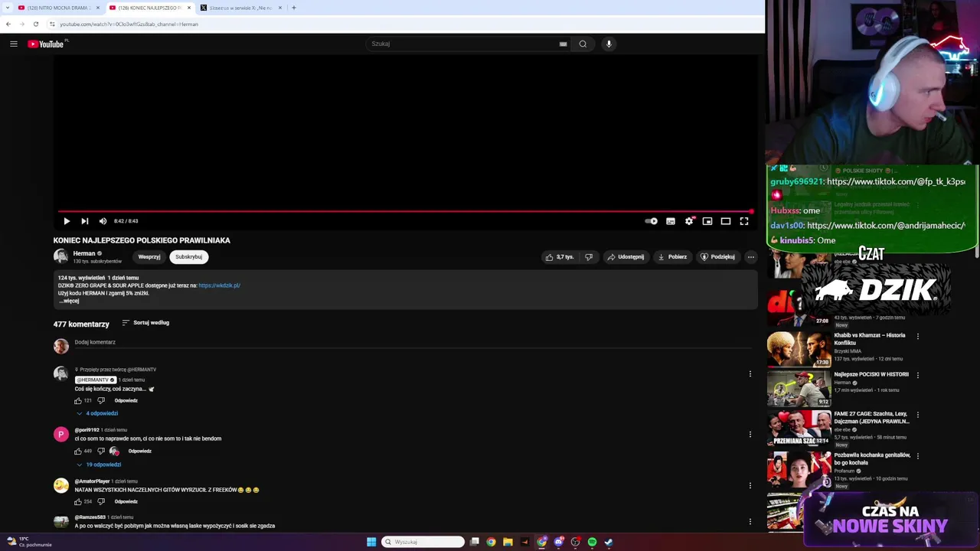Image resolution: width=980 pixels, height=551 pixels.
Task: Open the YouTube hamburger guide menu
Action: click(14, 44)
